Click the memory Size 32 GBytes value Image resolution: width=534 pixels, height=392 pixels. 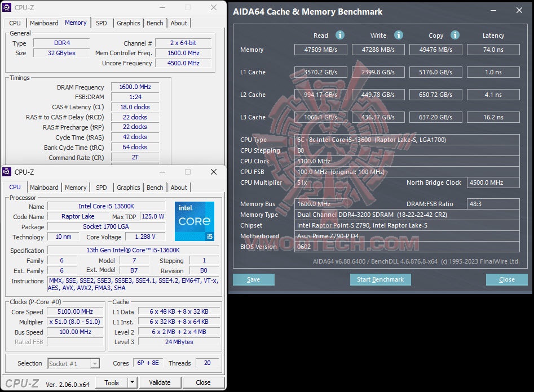click(x=61, y=53)
